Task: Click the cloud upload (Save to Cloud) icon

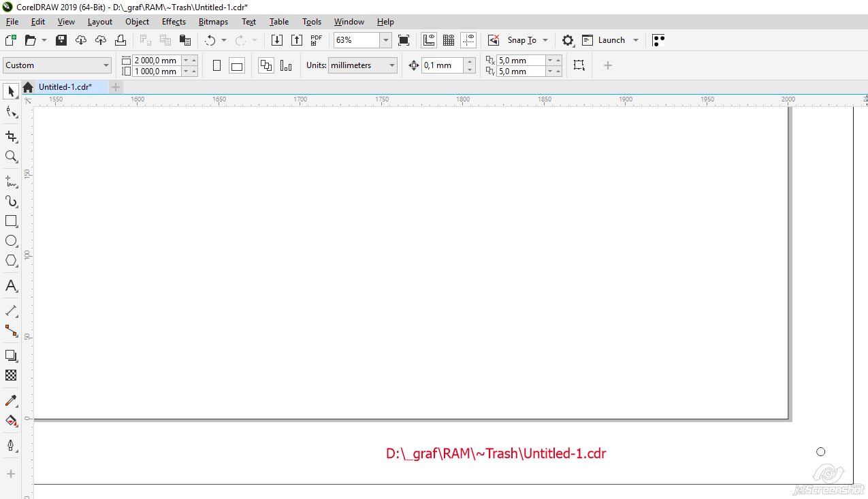Action: 101,40
